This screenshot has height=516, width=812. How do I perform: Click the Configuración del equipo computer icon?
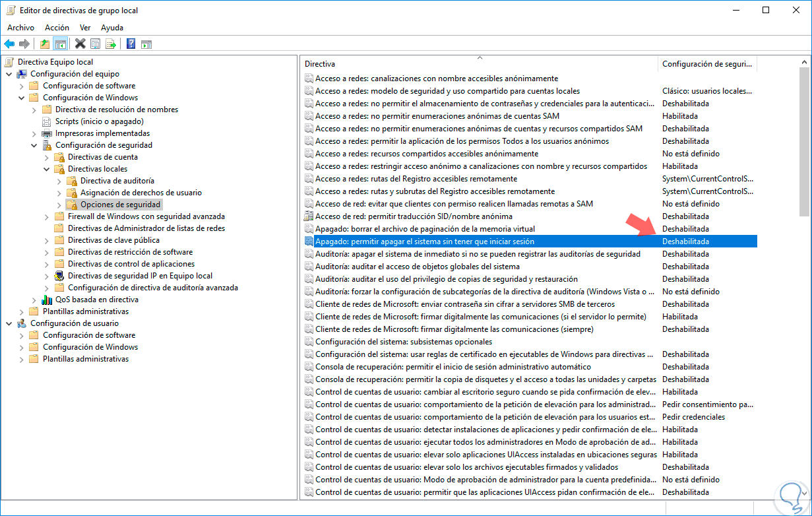click(x=22, y=74)
